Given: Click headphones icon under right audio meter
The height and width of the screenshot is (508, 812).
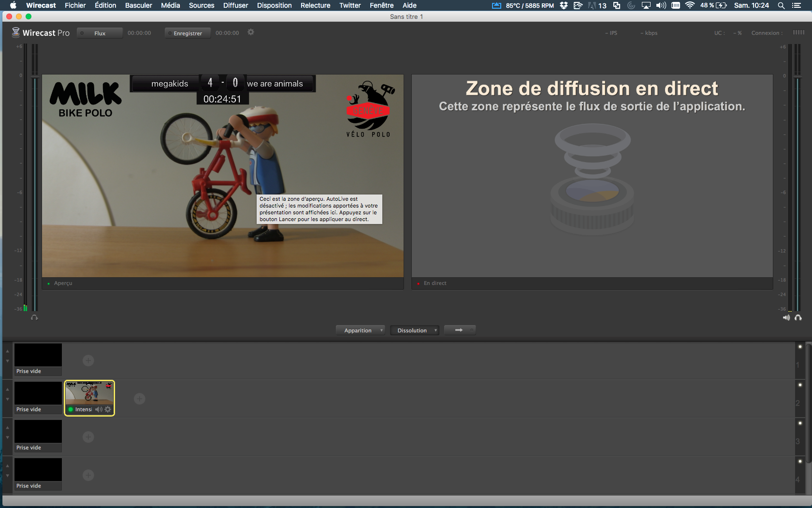Looking at the screenshot, I should [x=798, y=317].
